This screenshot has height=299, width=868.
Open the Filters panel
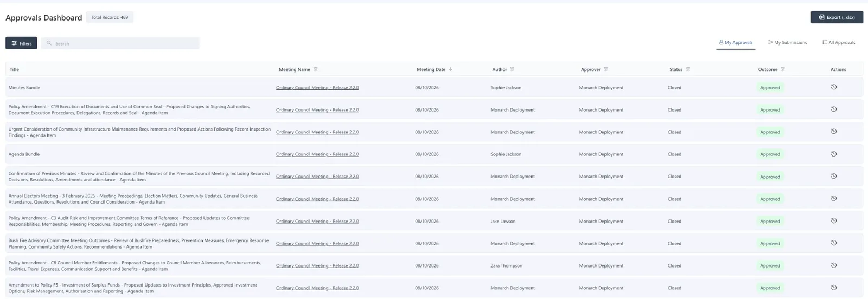21,43
